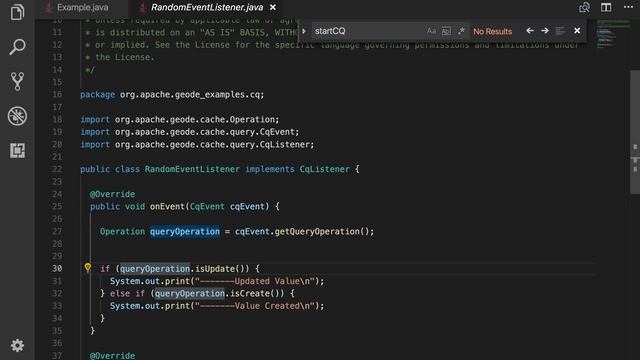Click the No Results label in find widget
This screenshot has height=360, width=640.
[x=493, y=31]
